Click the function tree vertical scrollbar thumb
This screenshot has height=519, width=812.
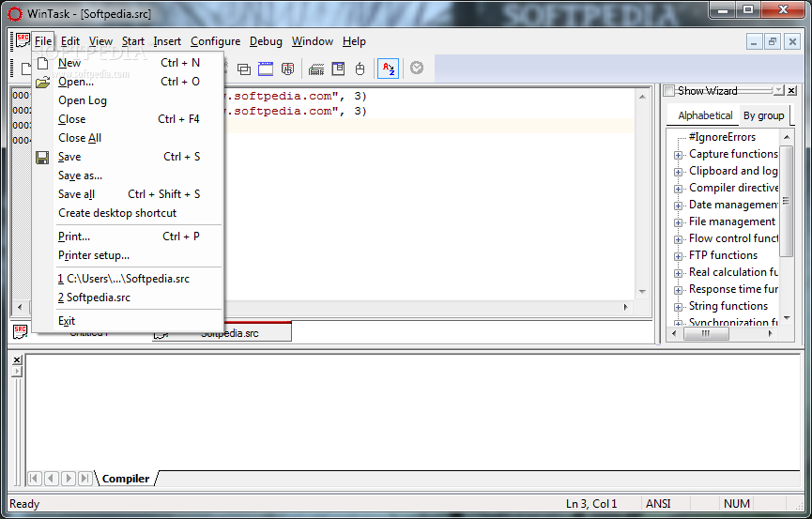pyautogui.click(x=786, y=201)
